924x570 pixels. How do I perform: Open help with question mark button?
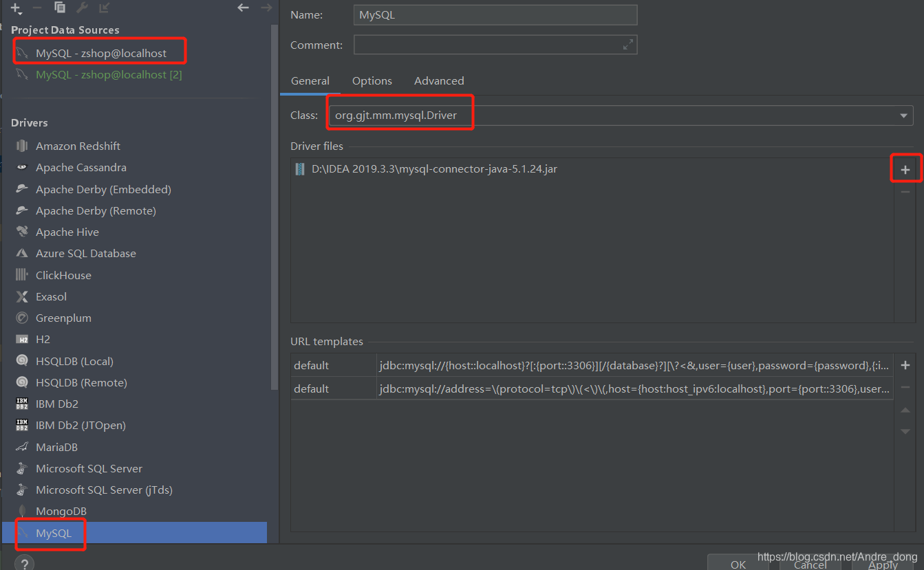click(24, 564)
